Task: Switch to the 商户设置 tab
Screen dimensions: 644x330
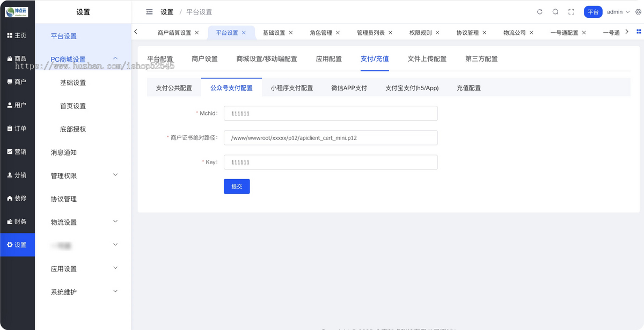Action: [x=204, y=58]
